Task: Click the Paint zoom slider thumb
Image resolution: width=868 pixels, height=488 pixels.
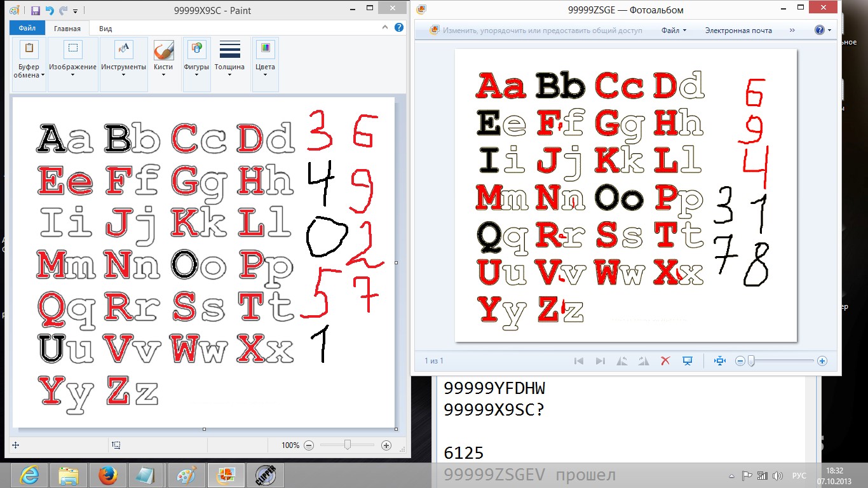Action: [347, 445]
